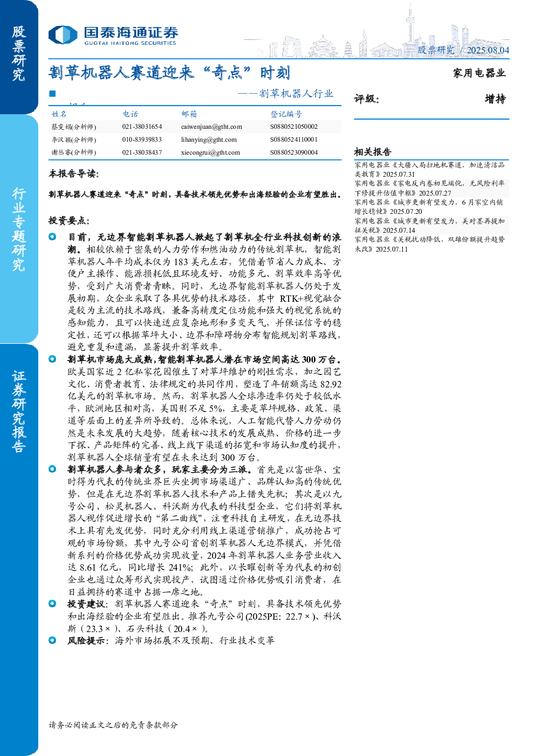Click phone number "010-83939833"
535x756 pixels.
pos(142,140)
